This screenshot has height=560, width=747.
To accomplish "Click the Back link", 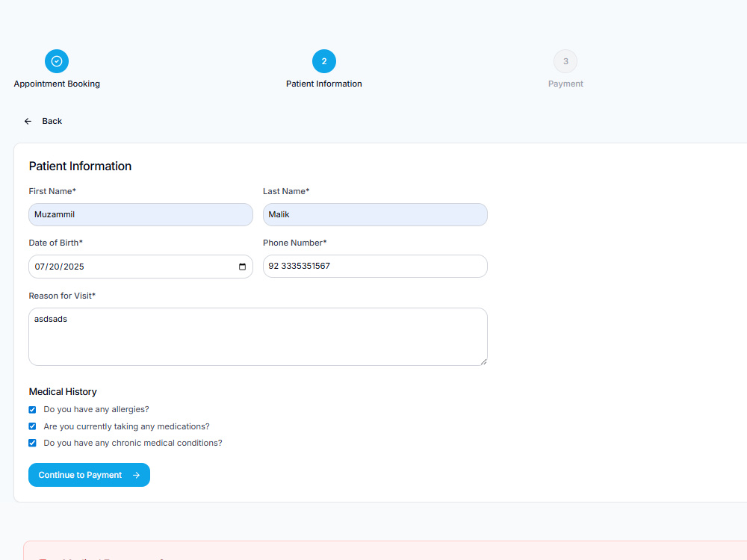I will click(x=43, y=122).
